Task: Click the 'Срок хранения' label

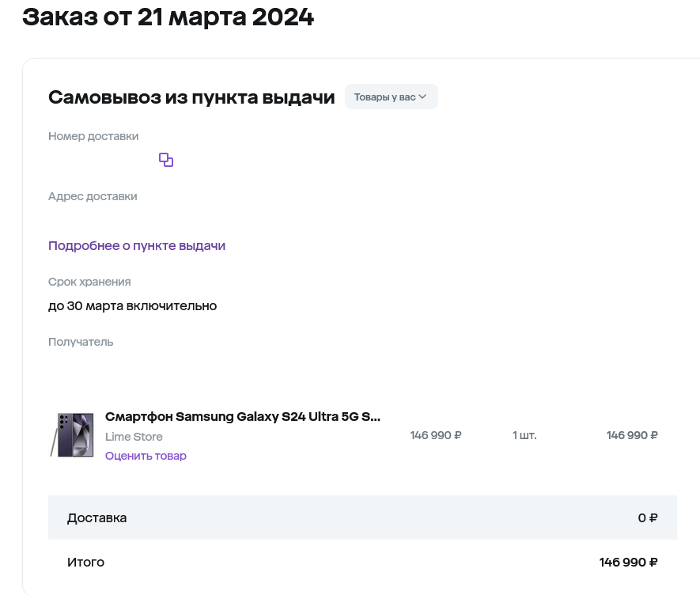Action: coord(89,282)
